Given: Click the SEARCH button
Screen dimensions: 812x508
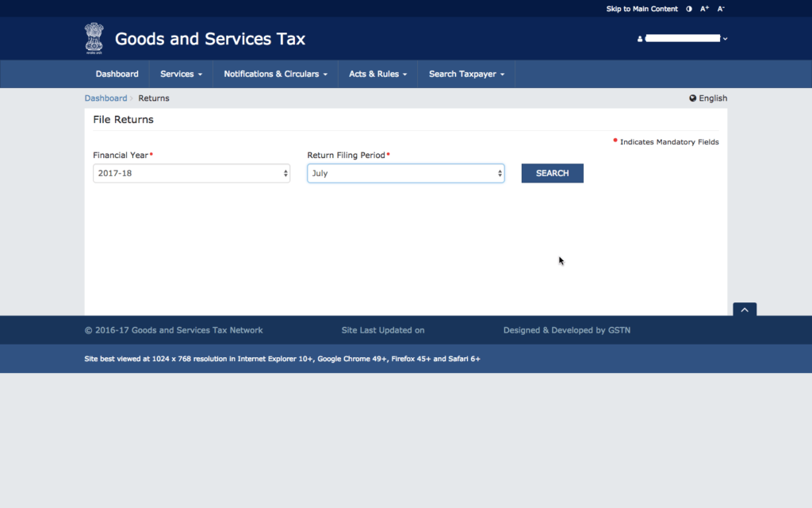Looking at the screenshot, I should coord(552,173).
